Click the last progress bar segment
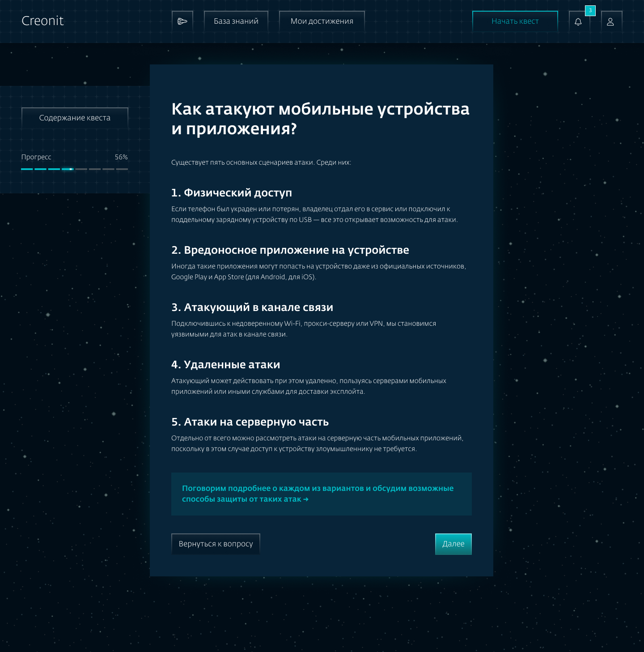644x652 pixels. pyautogui.click(x=122, y=169)
